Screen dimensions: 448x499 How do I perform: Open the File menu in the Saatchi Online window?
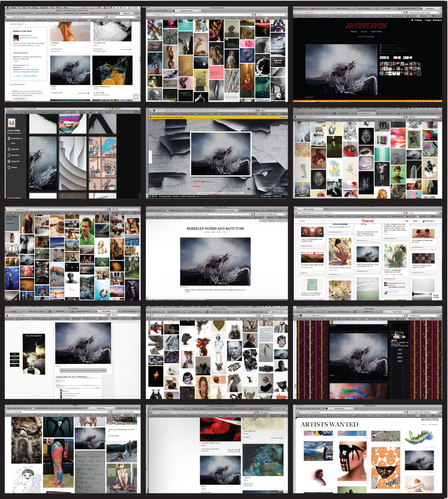(19, 7)
